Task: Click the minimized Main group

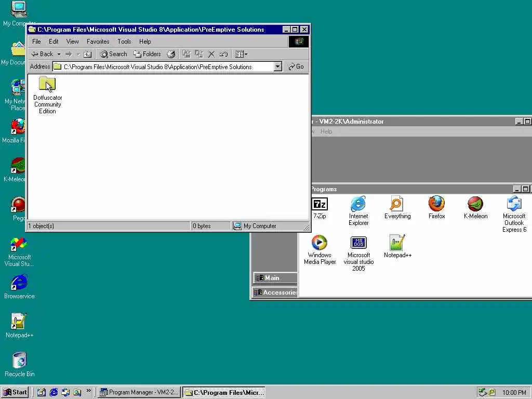Action: coord(275,278)
